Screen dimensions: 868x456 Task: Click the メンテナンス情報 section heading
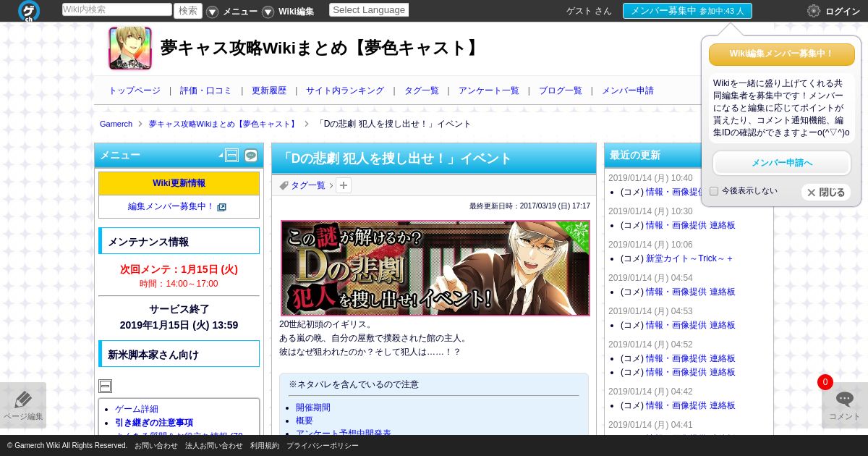[179, 241]
